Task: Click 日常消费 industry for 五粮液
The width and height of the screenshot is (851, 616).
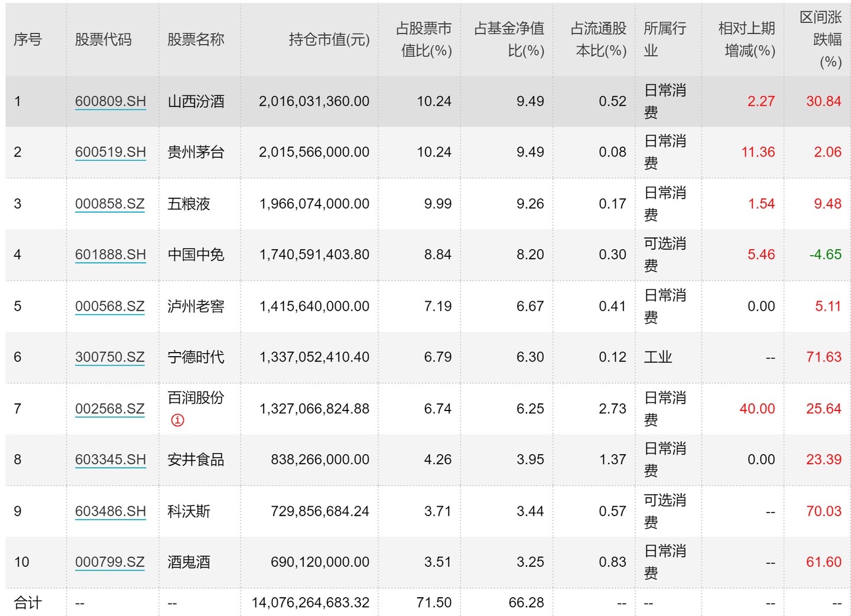Action: (x=665, y=204)
